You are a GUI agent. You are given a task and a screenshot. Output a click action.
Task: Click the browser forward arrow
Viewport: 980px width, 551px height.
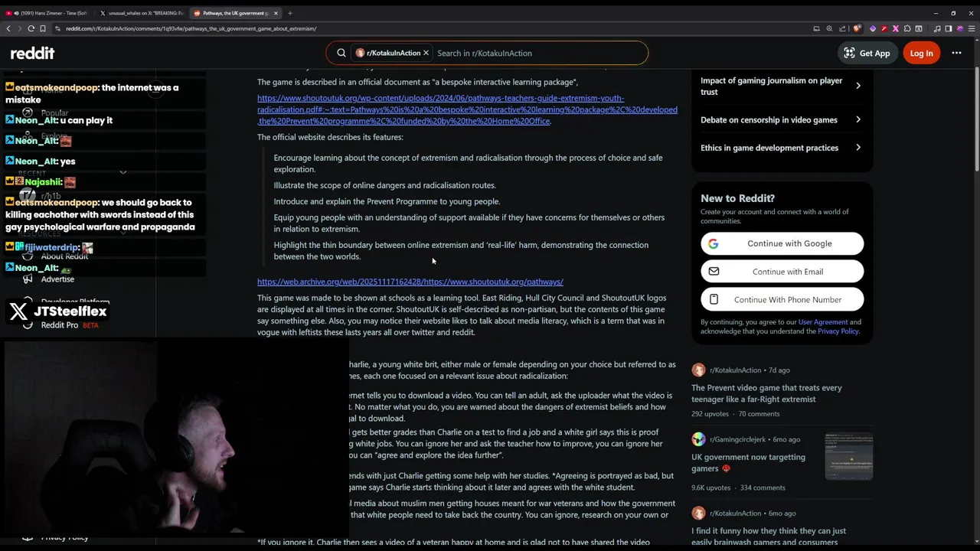tap(20, 28)
